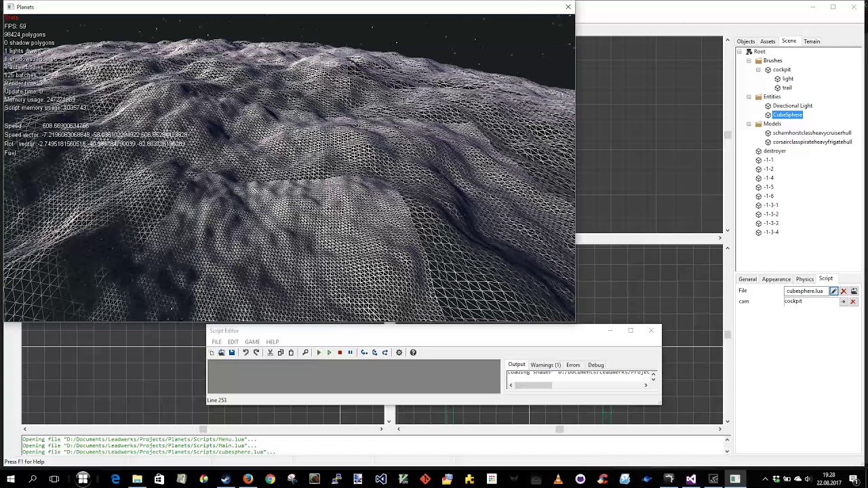868x488 pixels.
Task: Select the trail brush item
Action: (787, 87)
